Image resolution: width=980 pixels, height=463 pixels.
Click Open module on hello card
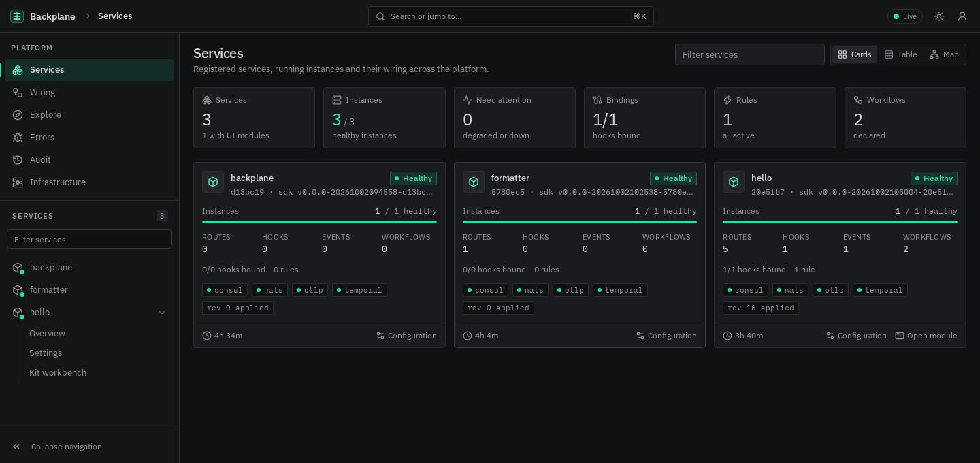coord(926,336)
